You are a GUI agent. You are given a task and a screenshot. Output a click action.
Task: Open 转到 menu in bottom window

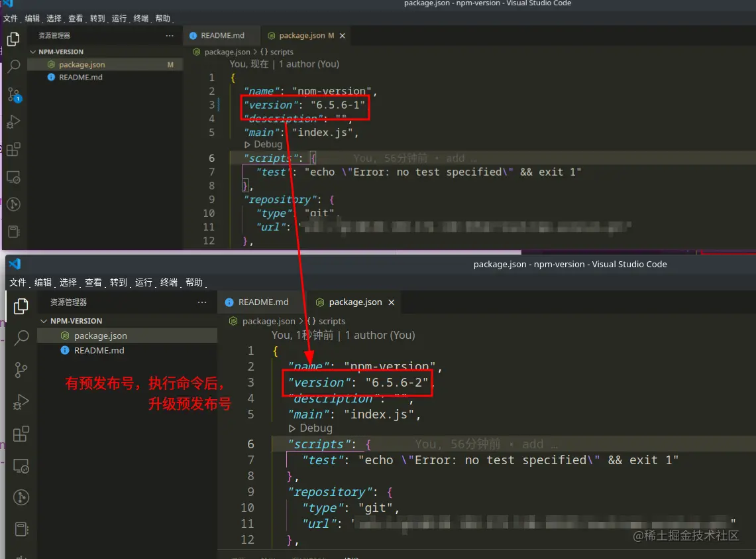click(x=118, y=282)
